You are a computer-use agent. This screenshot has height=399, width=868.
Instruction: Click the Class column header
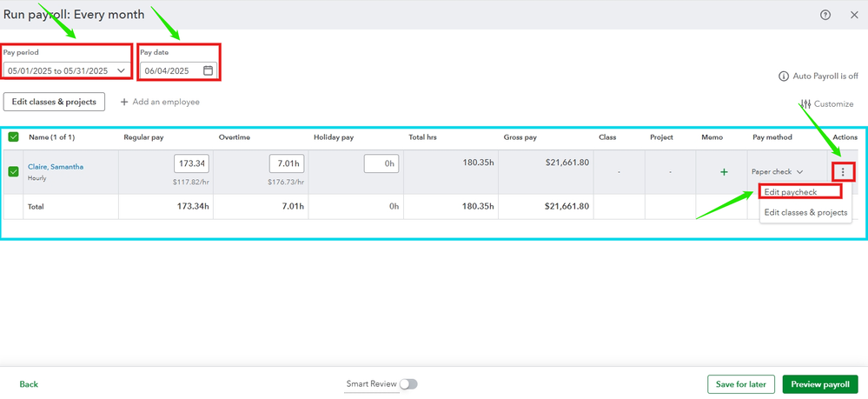(x=607, y=136)
